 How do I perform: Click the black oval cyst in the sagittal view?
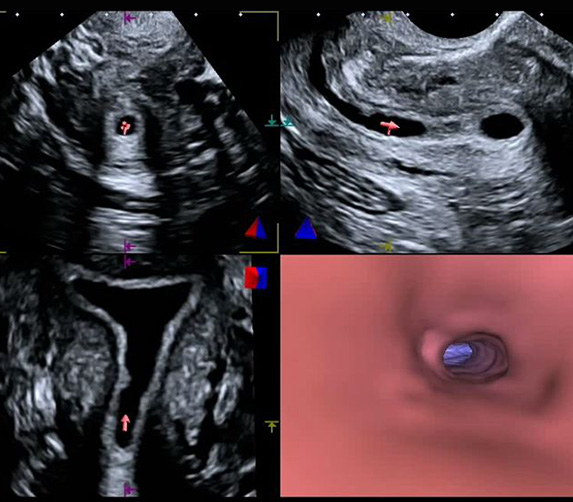click(502, 126)
